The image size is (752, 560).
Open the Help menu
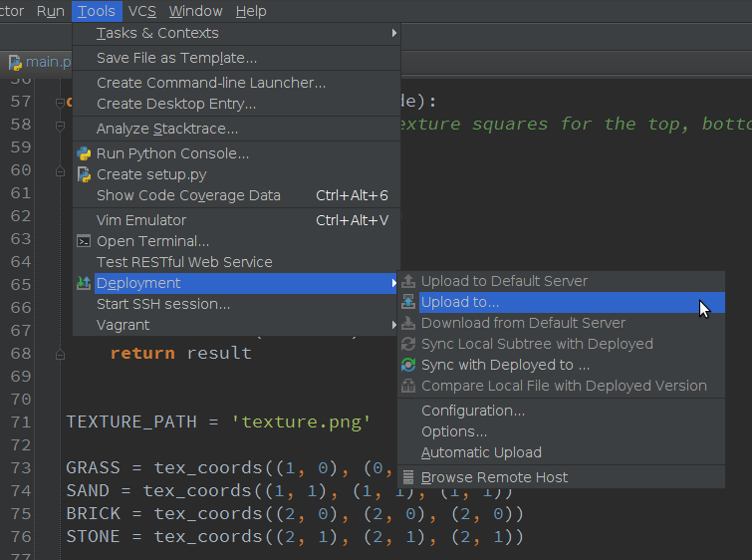(251, 11)
